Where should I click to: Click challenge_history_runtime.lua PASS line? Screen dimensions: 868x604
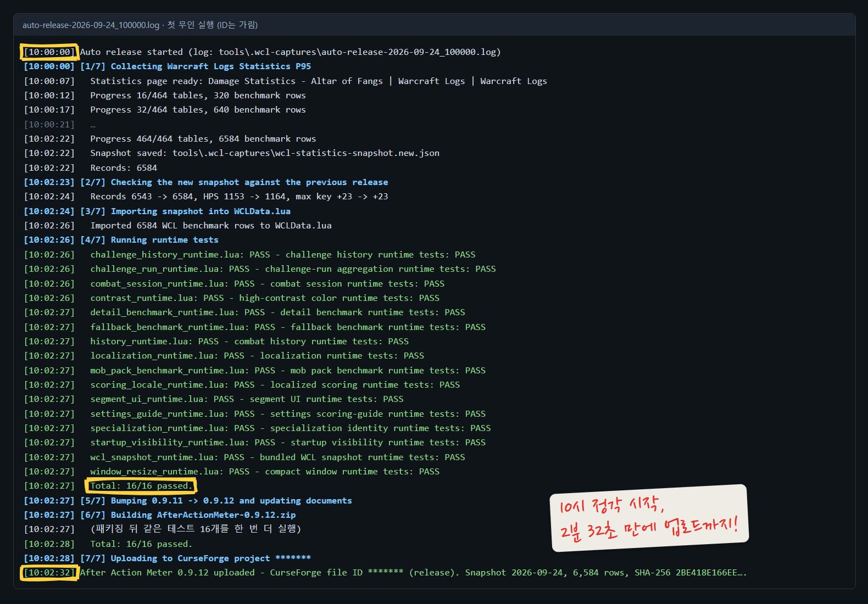[x=249, y=255]
